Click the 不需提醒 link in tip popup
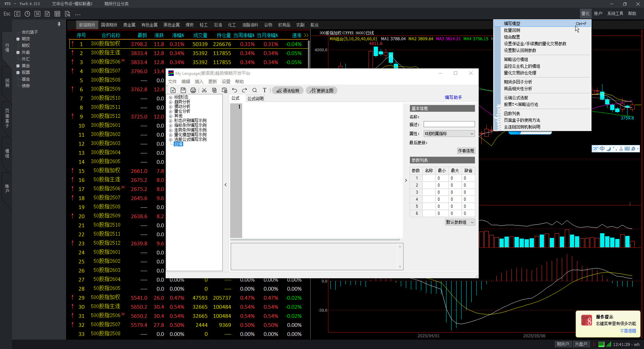The image size is (644, 349). point(628,331)
